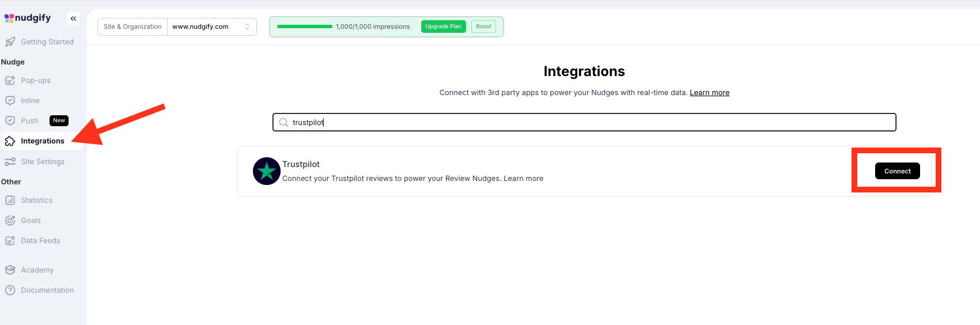The image size is (980, 325).
Task: Focus the integrations search field
Action: [x=584, y=122]
